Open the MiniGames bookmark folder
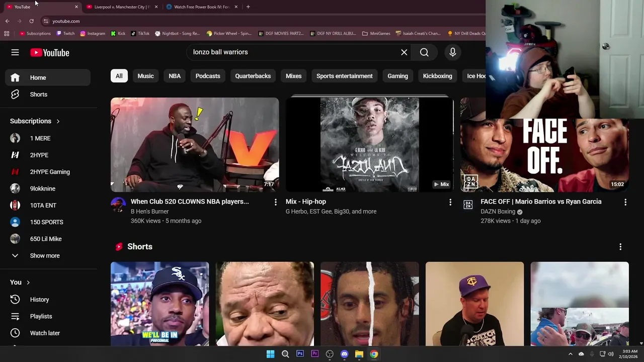 click(376, 34)
